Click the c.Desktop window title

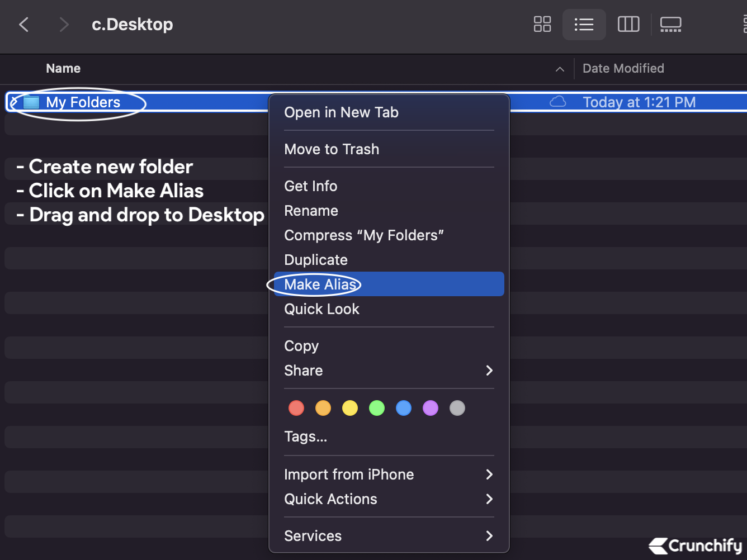133,25
